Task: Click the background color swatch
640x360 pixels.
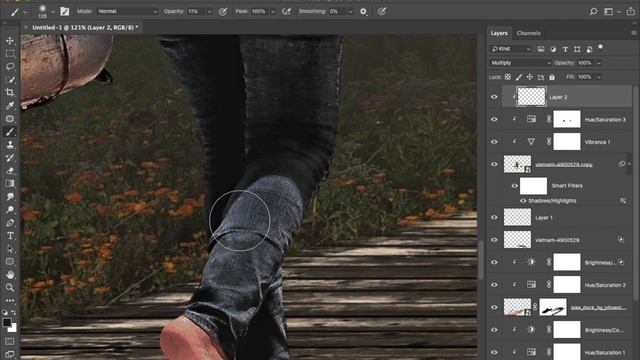Action: click(x=13, y=328)
